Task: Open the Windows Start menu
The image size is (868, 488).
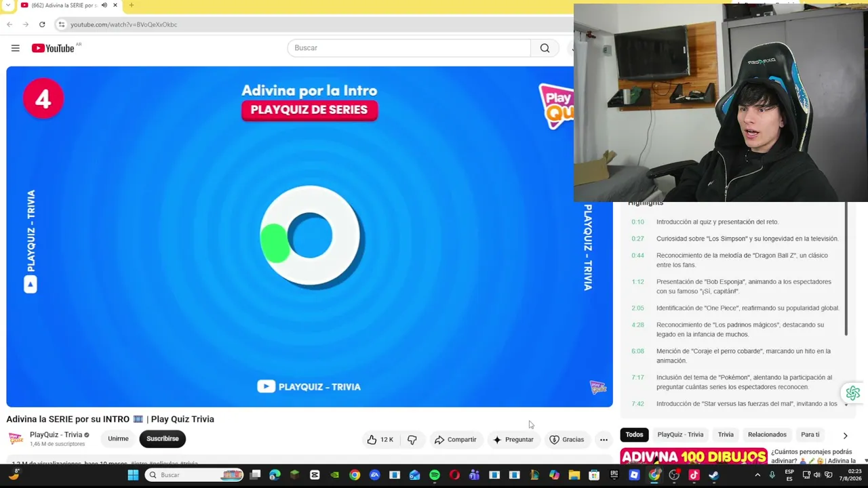Action: [x=133, y=475]
